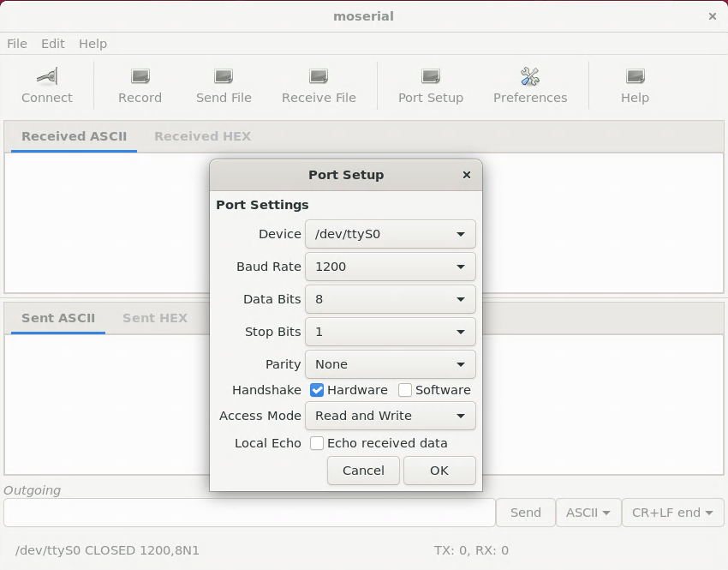
Task: Open the Baud Rate dropdown
Action: (391, 267)
